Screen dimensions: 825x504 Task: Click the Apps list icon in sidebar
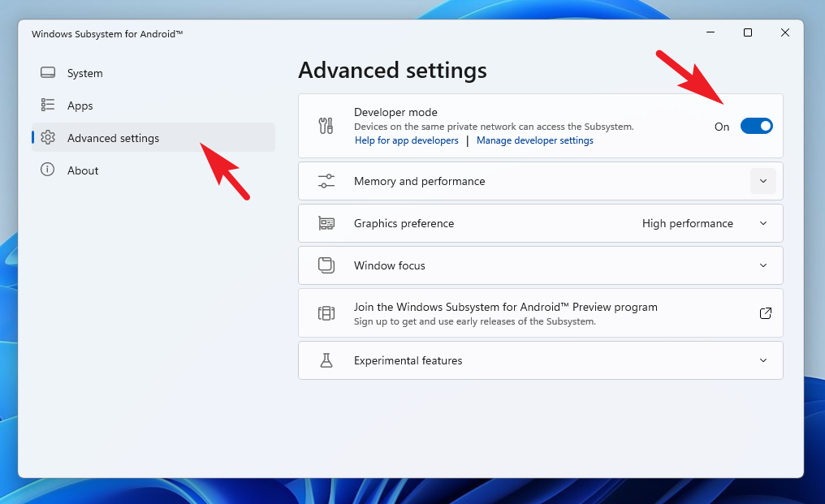coord(48,106)
